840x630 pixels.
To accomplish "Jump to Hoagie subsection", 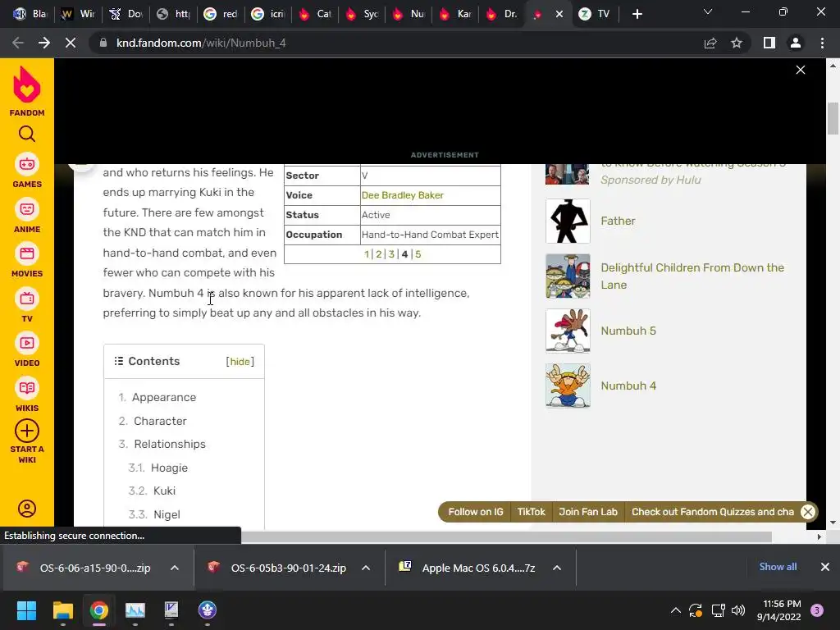I will click(169, 468).
